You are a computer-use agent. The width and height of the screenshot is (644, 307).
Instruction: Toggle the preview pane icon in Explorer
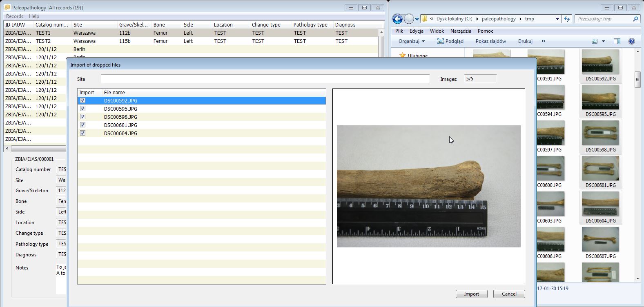[x=617, y=41]
